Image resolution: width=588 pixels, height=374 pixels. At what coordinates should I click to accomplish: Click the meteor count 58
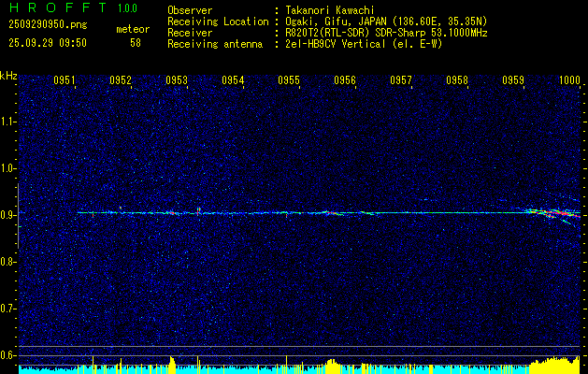(x=136, y=43)
